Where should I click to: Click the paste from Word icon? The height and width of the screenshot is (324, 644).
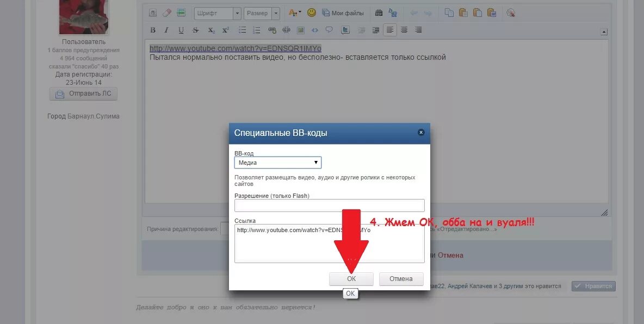[x=491, y=13]
